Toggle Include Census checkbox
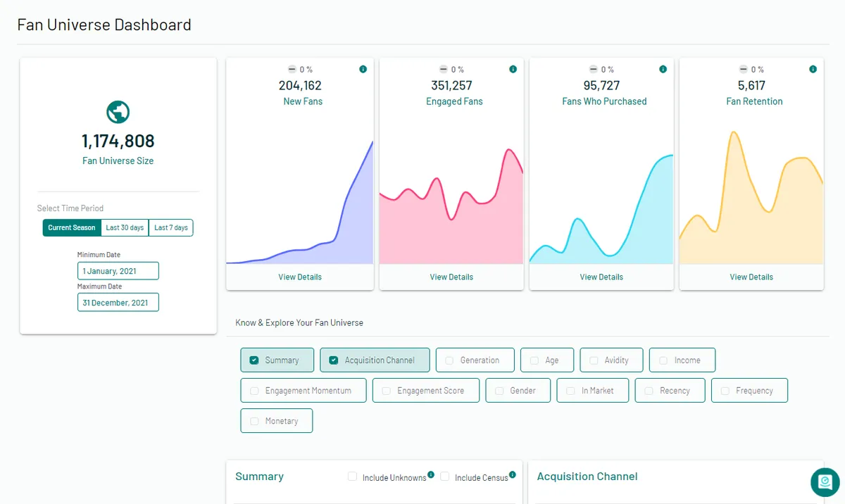845x504 pixels. 444,477
